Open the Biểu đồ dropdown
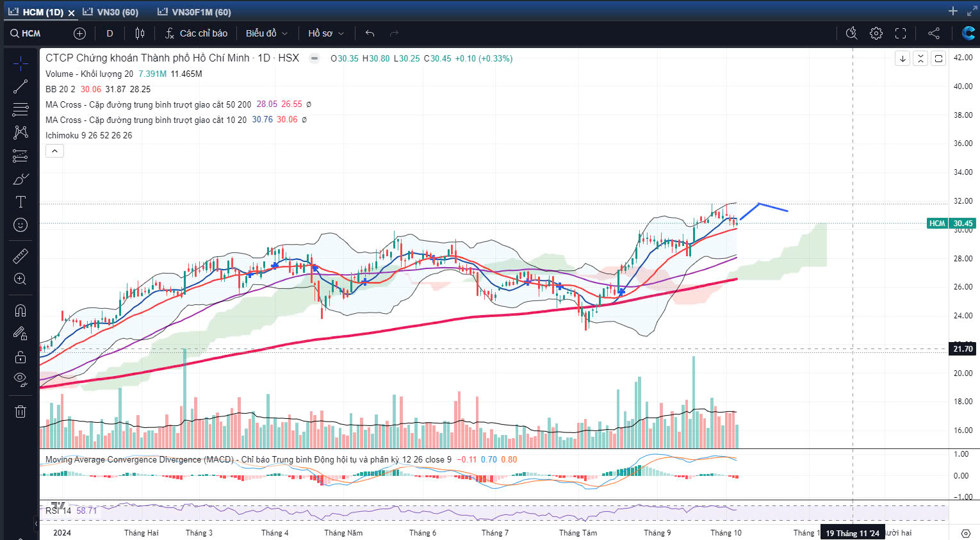Screen dimensions: 980x540 [266, 33]
